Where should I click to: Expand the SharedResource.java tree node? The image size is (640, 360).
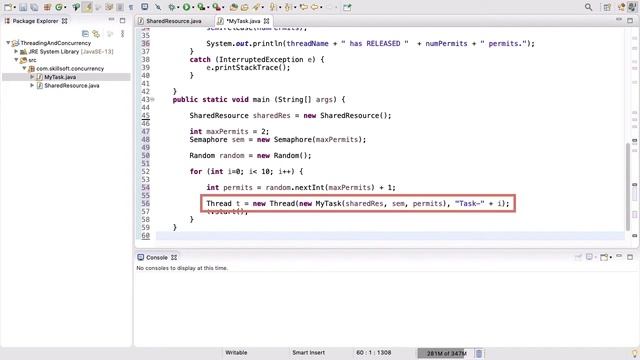point(32,85)
